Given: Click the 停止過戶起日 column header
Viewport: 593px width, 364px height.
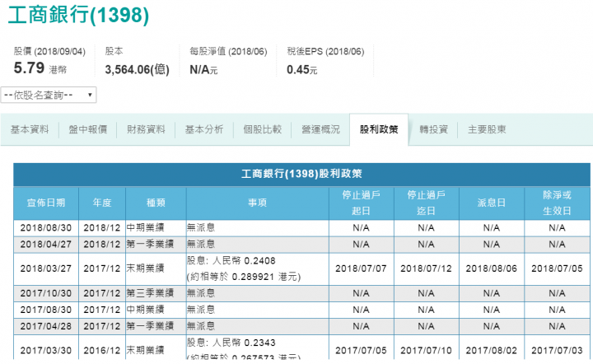Looking at the screenshot, I should coord(362,203).
